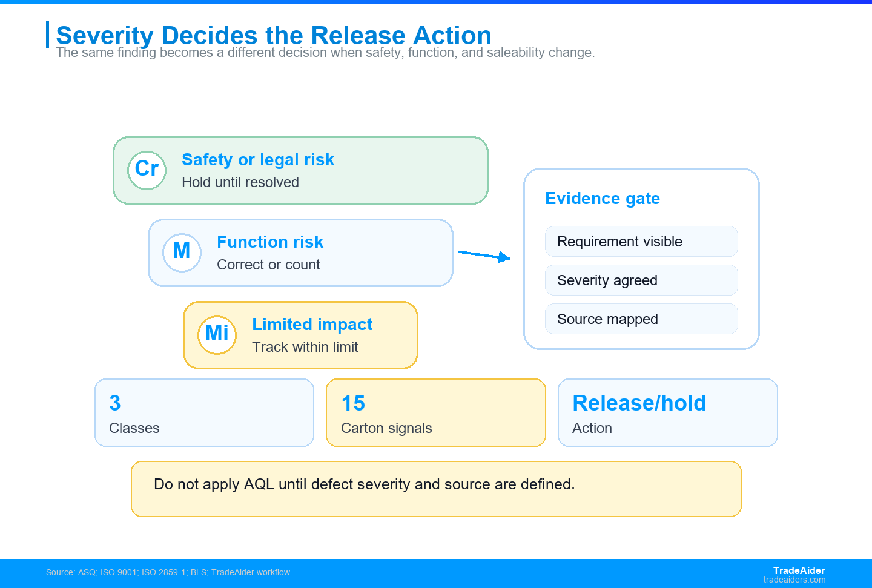Image resolution: width=872 pixels, height=588 pixels.
Task: Click the subtitle about the same finding
Action: point(325,53)
